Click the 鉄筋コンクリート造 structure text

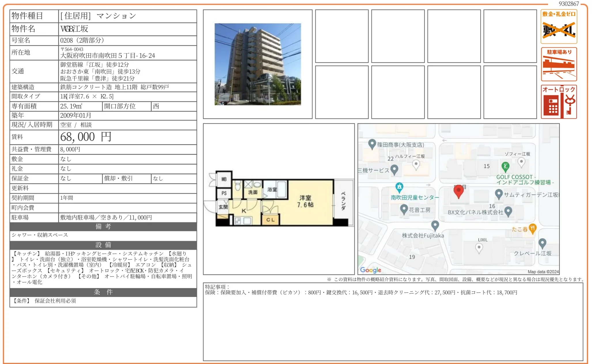click(x=86, y=87)
